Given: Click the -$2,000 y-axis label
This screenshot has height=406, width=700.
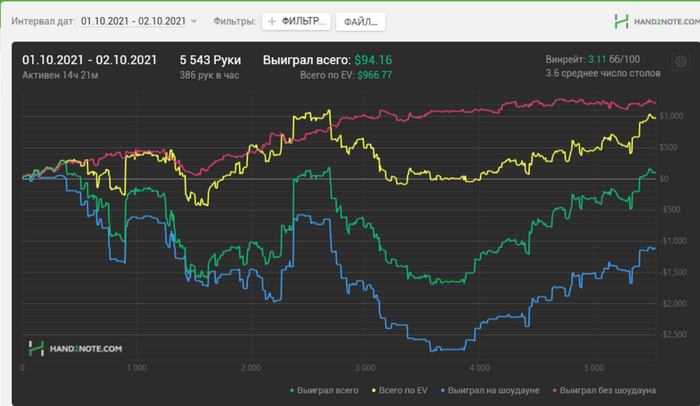Looking at the screenshot, I should (673, 303).
